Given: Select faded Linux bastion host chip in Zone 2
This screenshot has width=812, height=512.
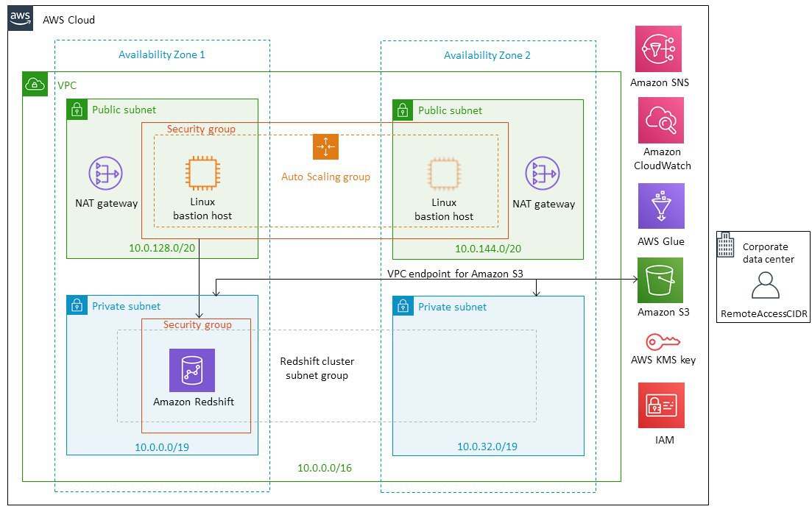Looking at the screenshot, I should 444,174.
